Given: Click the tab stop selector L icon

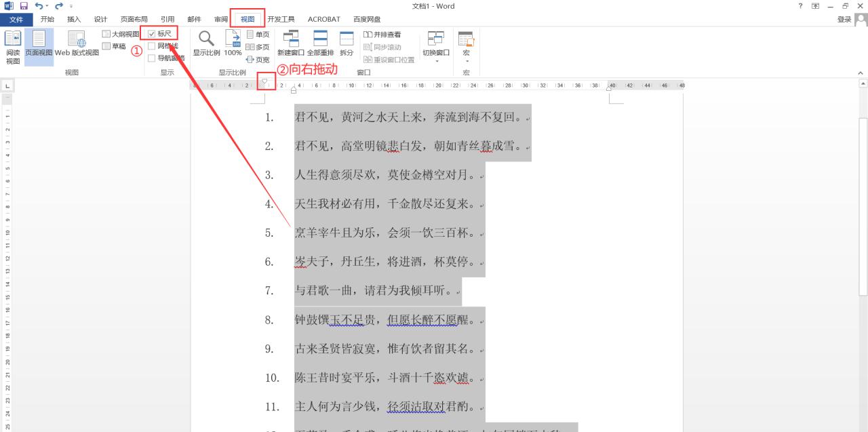Looking at the screenshot, I should (x=7, y=86).
